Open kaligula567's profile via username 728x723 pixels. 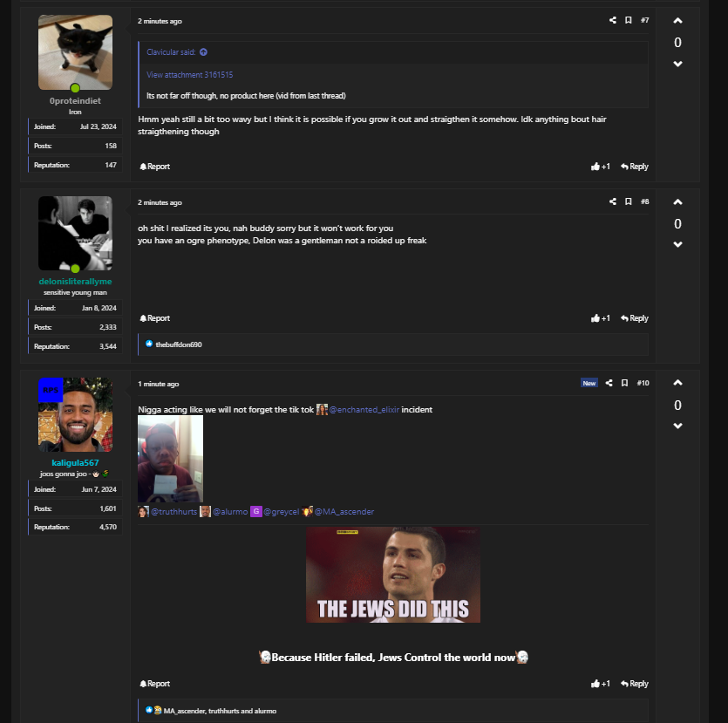tap(75, 463)
